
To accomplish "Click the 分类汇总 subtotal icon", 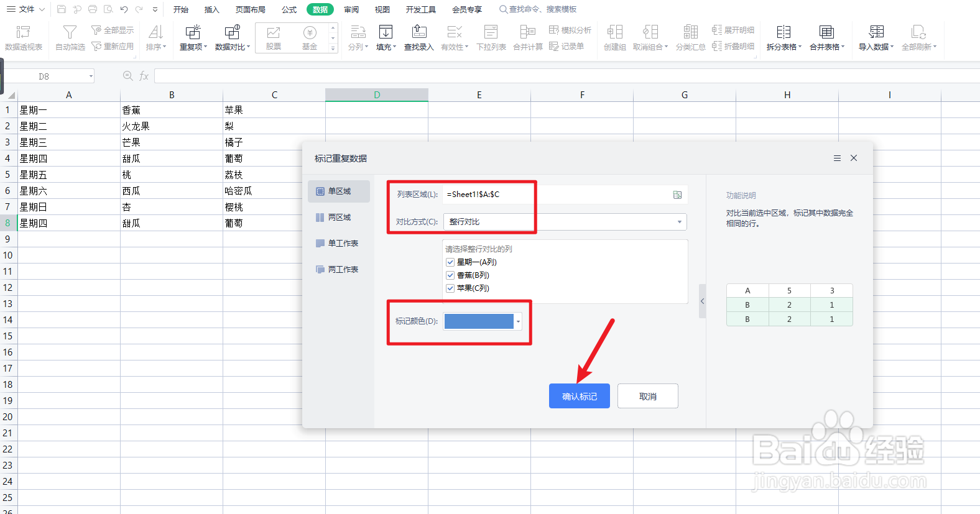I will 691,32.
